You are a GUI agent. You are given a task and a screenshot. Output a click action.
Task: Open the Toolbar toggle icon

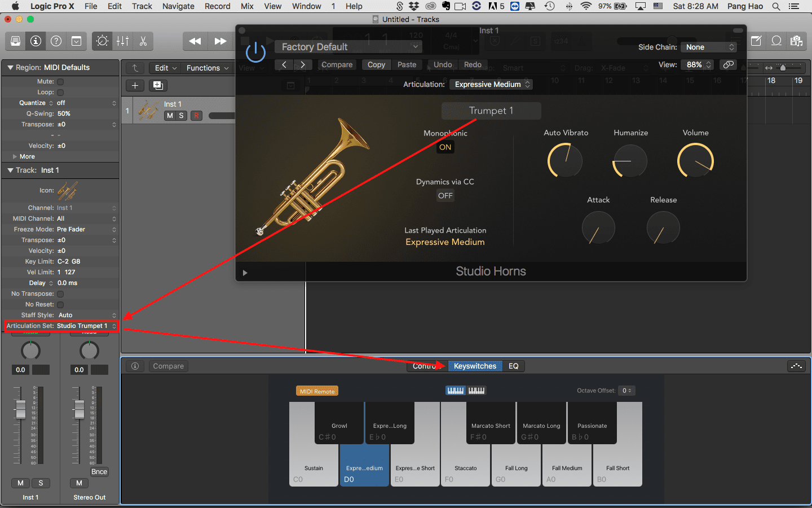76,41
